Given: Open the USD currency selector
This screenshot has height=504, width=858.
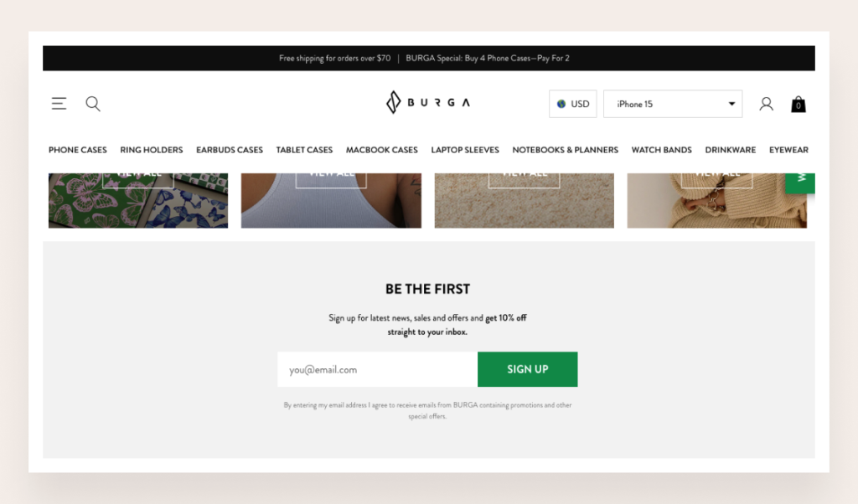Looking at the screenshot, I should (573, 104).
